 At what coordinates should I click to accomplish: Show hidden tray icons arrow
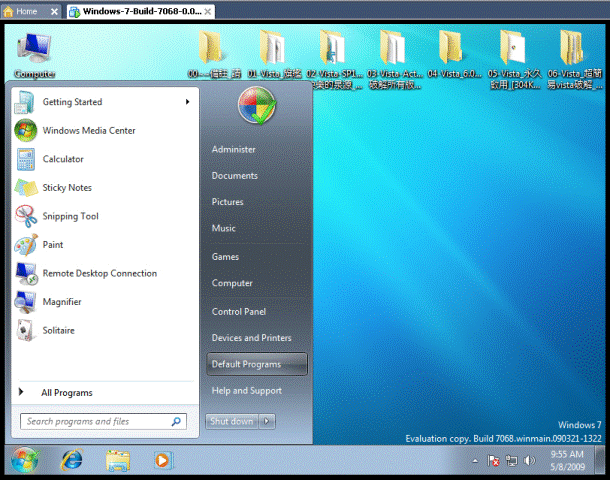click(x=475, y=461)
